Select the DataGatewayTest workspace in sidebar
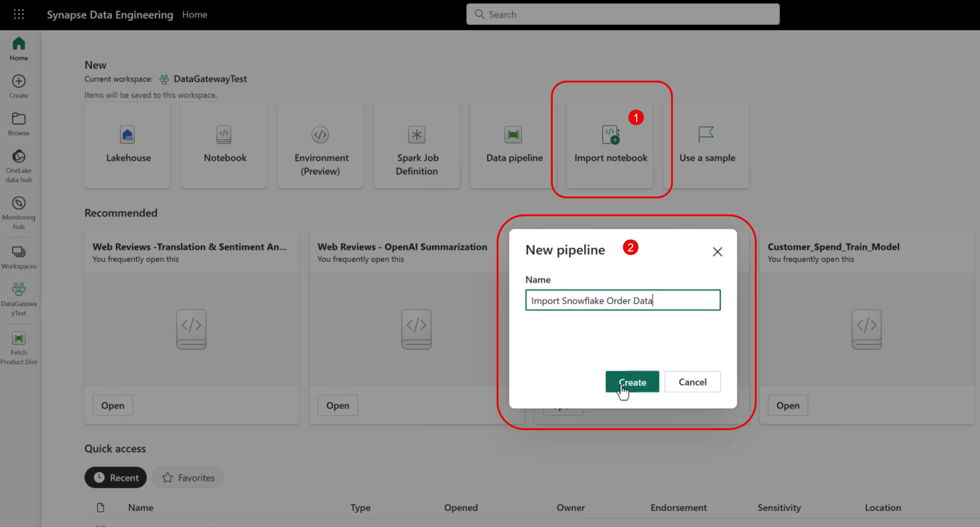The width and height of the screenshot is (980, 527). [x=19, y=299]
